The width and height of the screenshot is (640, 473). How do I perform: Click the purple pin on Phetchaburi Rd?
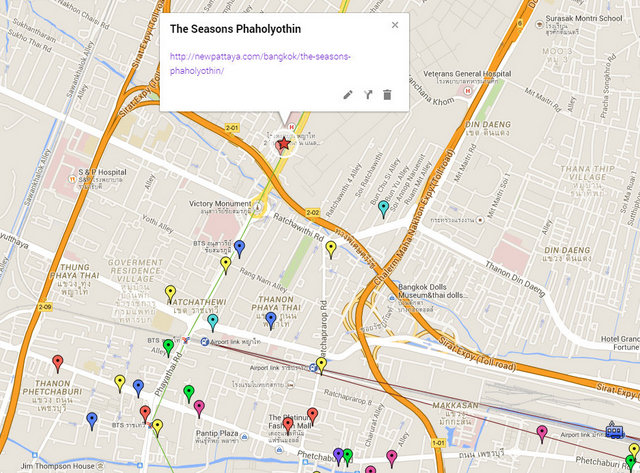[x=338, y=456]
